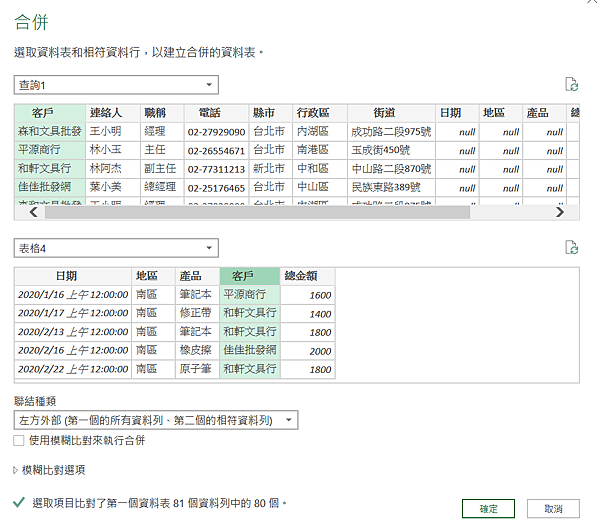This screenshot has height=529, width=600.
Task: Click the 森和文具批發 cell
Action: 50,131
